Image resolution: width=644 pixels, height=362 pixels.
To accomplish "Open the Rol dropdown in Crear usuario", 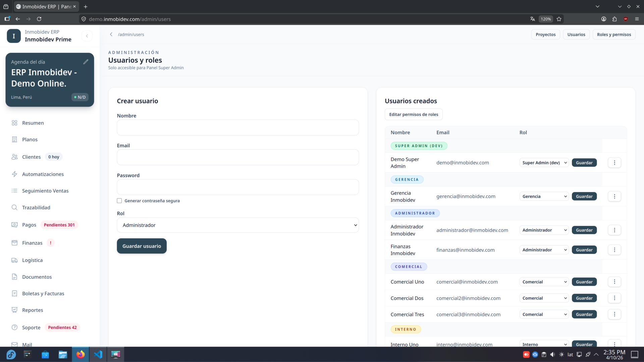I will tap(237, 225).
